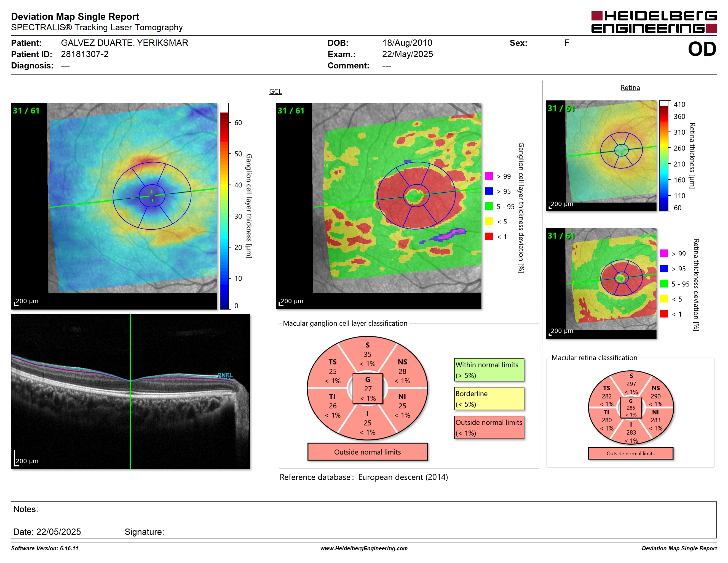Click the underlined GCL heading
728x563 pixels.
[x=275, y=91]
